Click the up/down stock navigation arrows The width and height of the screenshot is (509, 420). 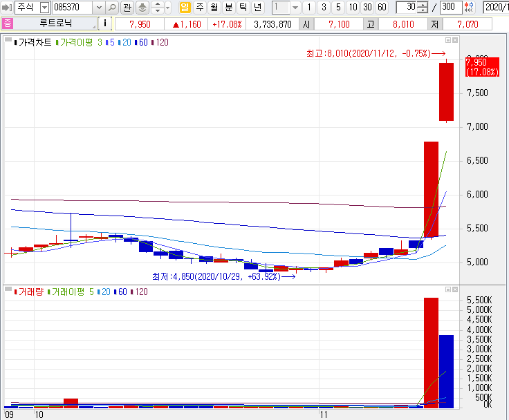(x=158, y=8)
